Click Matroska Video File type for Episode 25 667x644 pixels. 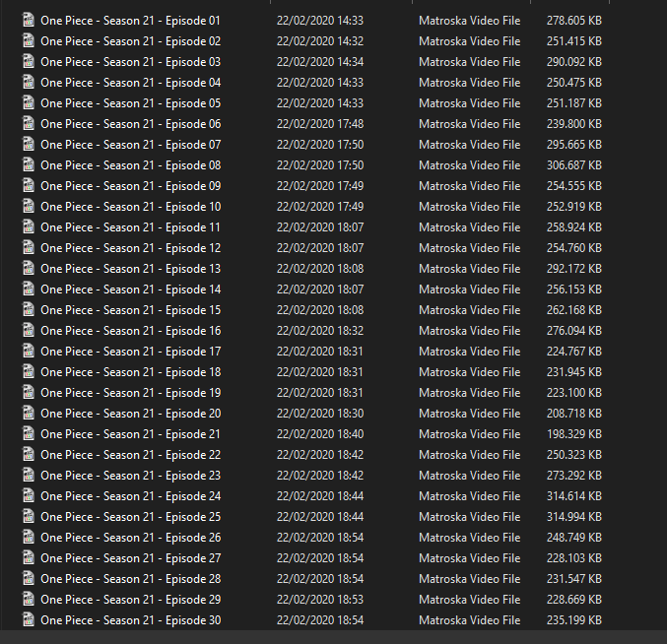click(469, 517)
